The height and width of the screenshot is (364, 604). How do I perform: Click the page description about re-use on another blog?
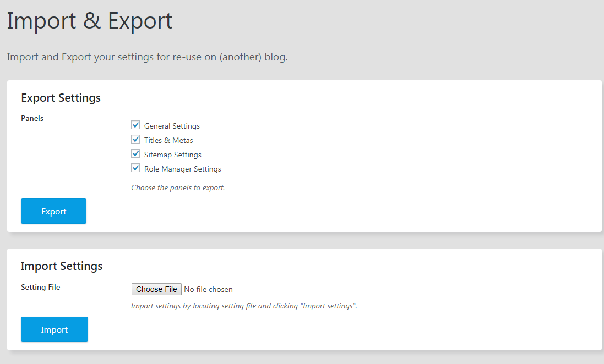147,57
